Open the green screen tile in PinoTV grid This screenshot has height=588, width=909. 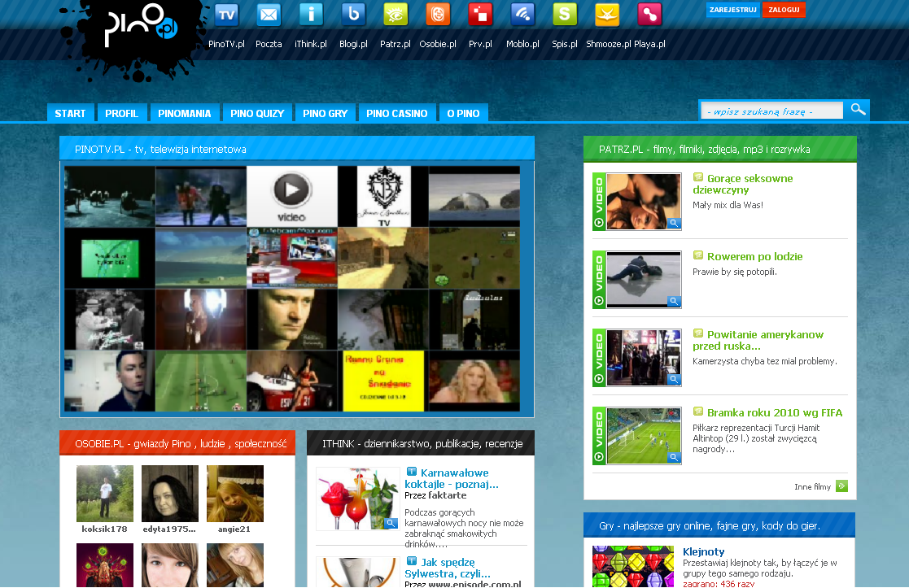[x=110, y=258]
